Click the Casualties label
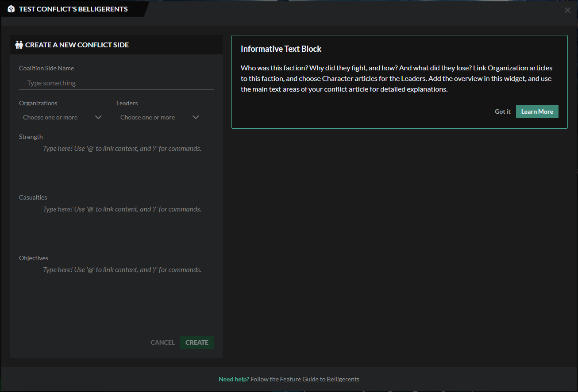 tap(33, 197)
